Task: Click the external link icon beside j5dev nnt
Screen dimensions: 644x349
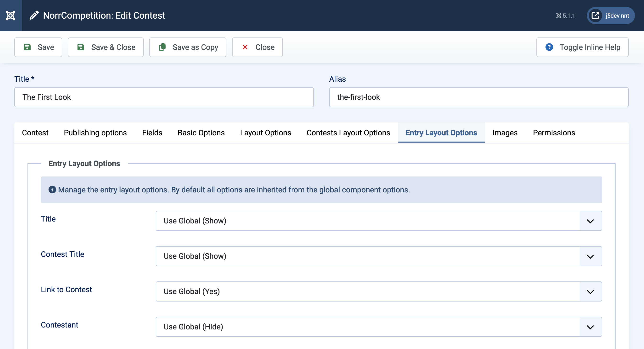Action: (x=595, y=16)
